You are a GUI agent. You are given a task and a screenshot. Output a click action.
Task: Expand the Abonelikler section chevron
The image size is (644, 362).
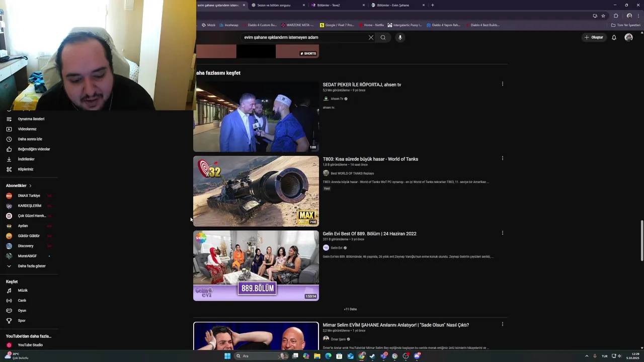[30, 186]
